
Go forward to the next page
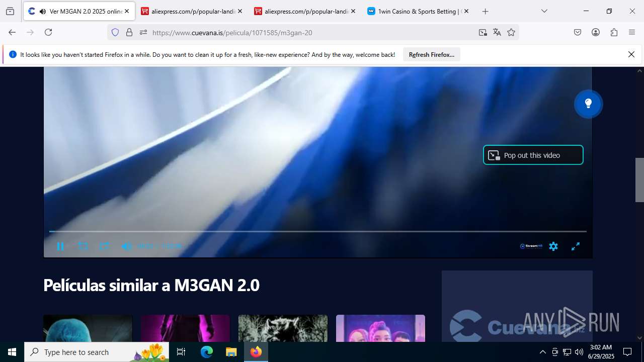pyautogui.click(x=30, y=32)
